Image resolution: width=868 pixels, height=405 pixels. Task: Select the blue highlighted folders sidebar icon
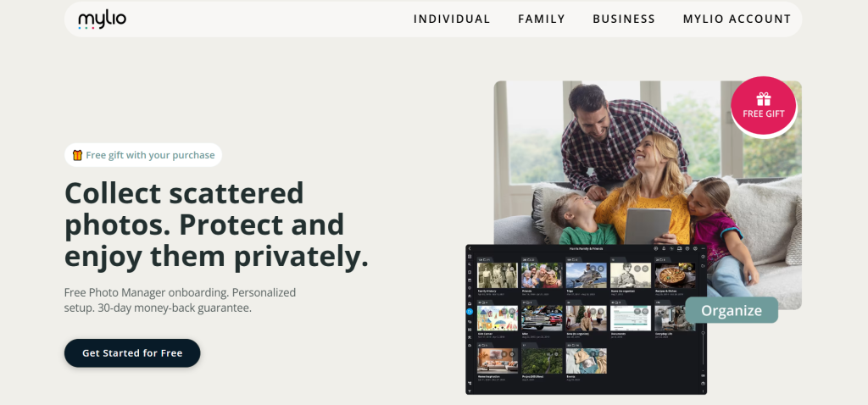click(x=470, y=312)
